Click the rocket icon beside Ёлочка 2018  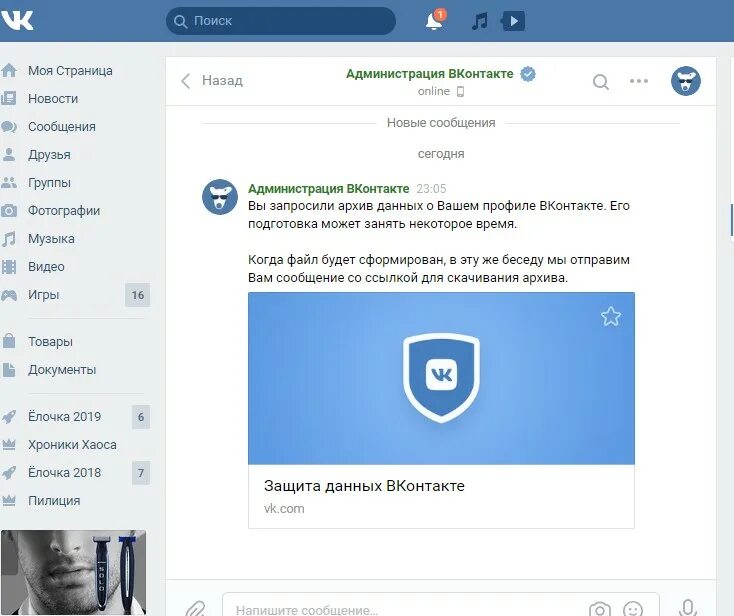pos(9,473)
